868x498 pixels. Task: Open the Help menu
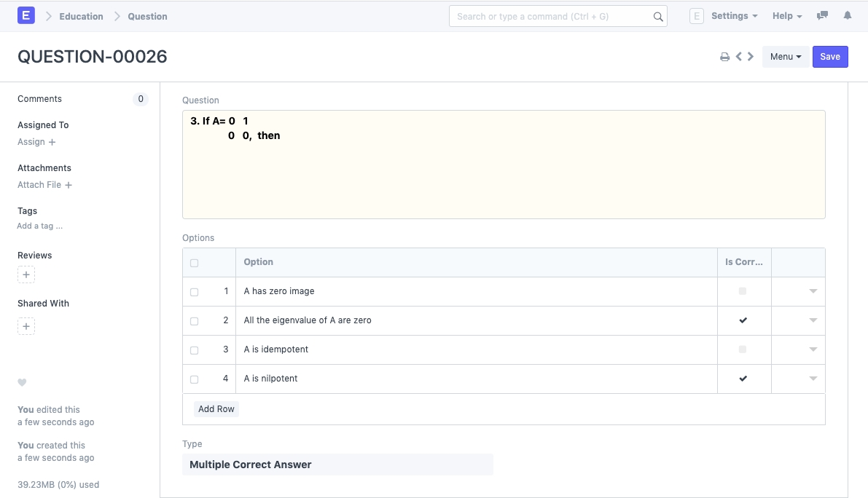click(786, 16)
